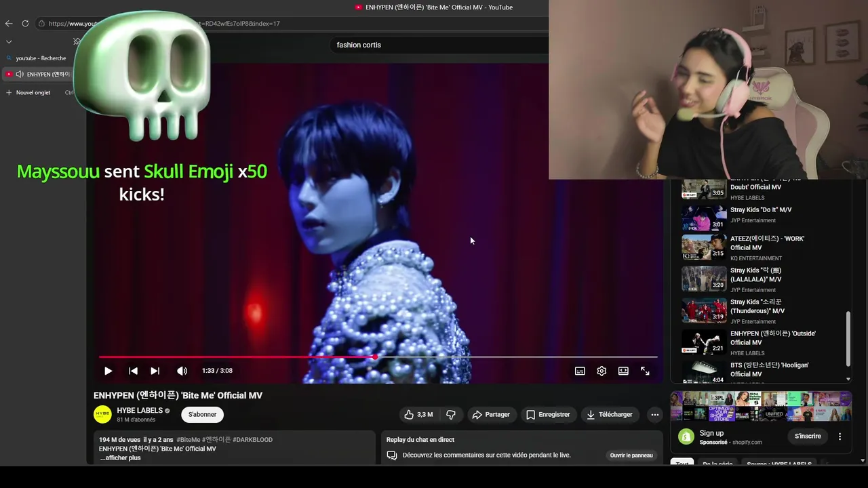
Task: Mute tab via speaker icon on ENHYPEN tab
Action: 20,74
